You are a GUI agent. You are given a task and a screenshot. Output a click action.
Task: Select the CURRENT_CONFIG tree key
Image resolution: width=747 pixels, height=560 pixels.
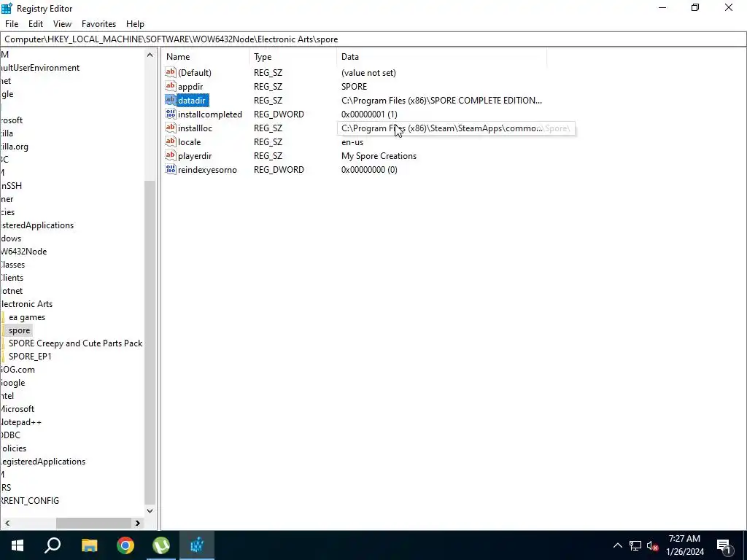coord(29,501)
